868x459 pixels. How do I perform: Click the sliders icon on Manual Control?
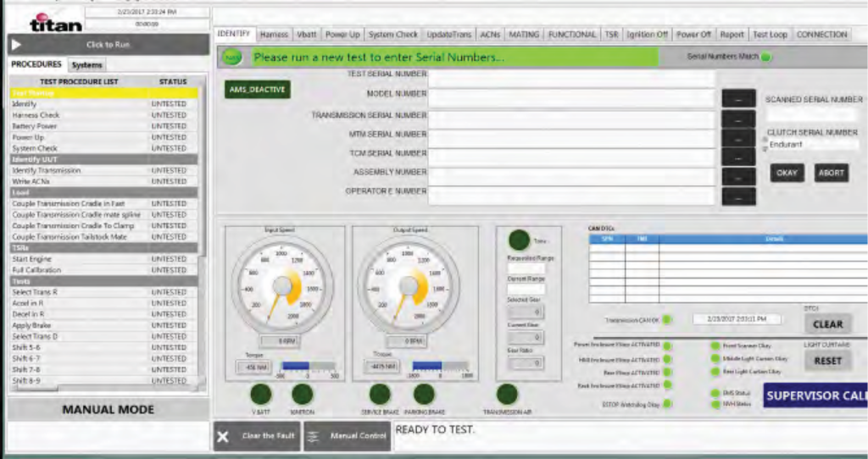(x=313, y=436)
